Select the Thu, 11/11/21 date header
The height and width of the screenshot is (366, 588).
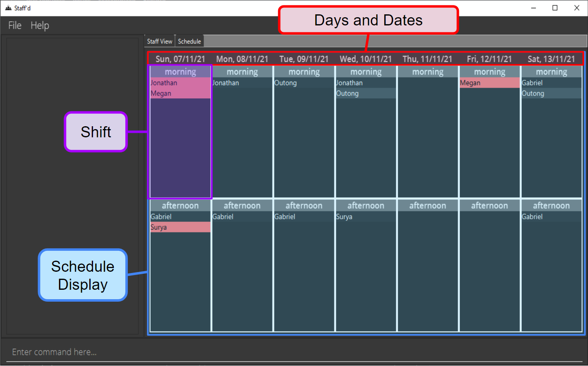point(427,59)
